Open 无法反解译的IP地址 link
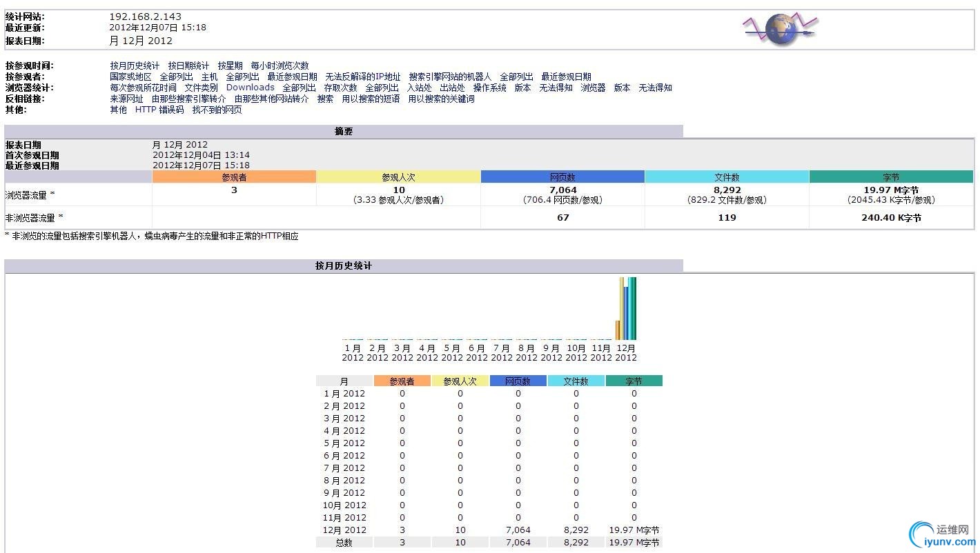This screenshot has height=553, width=980. coord(363,77)
